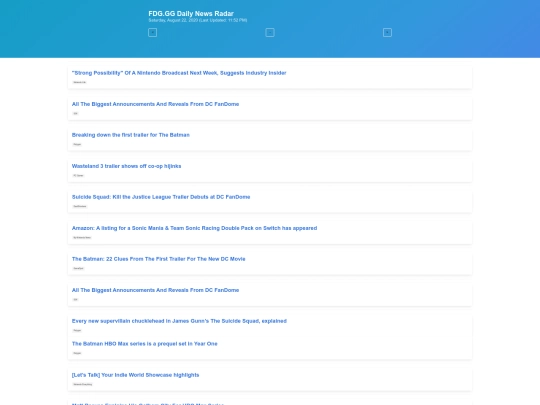Open the Nintendo Broadcast Next Week headline
Screen dimensions: 540x405
(x=179, y=73)
